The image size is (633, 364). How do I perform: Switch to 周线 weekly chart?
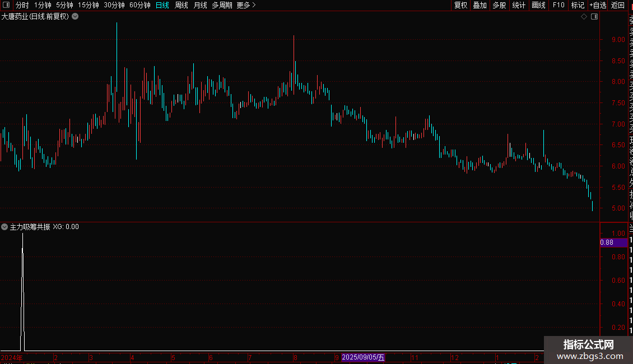181,5
